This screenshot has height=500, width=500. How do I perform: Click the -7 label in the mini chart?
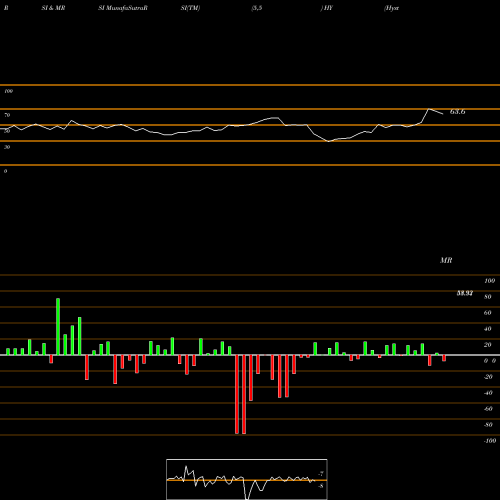click(x=321, y=474)
